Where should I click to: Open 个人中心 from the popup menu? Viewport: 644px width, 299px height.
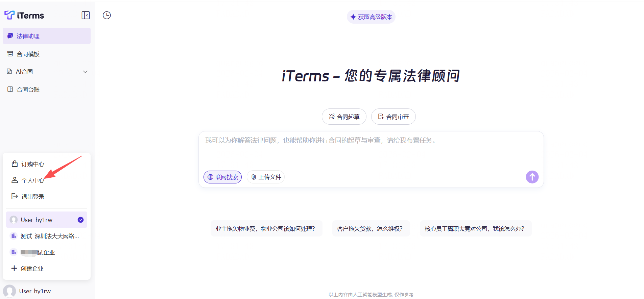(47, 180)
